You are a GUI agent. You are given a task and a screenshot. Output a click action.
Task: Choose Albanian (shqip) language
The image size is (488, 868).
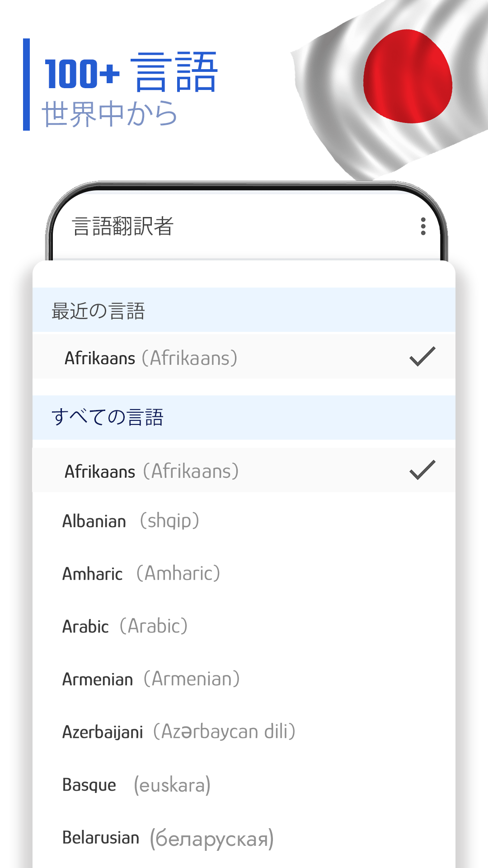tap(244, 521)
